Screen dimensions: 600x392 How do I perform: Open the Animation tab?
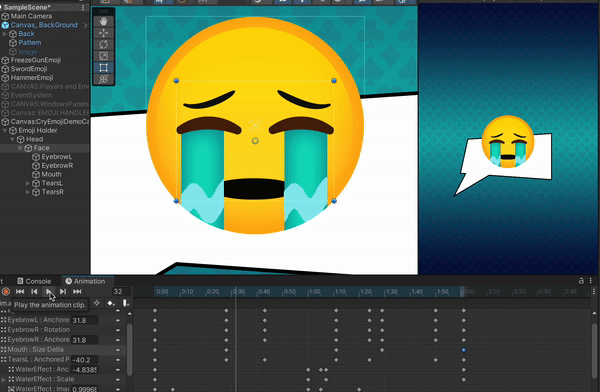(x=85, y=281)
